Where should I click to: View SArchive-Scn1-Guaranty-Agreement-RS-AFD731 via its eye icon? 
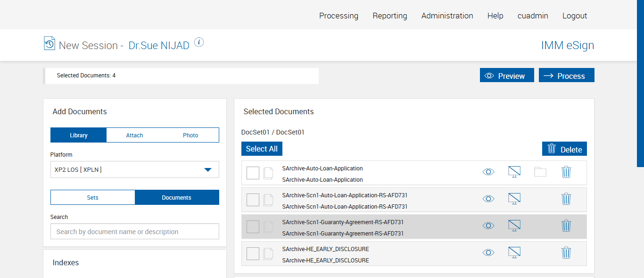488,226
